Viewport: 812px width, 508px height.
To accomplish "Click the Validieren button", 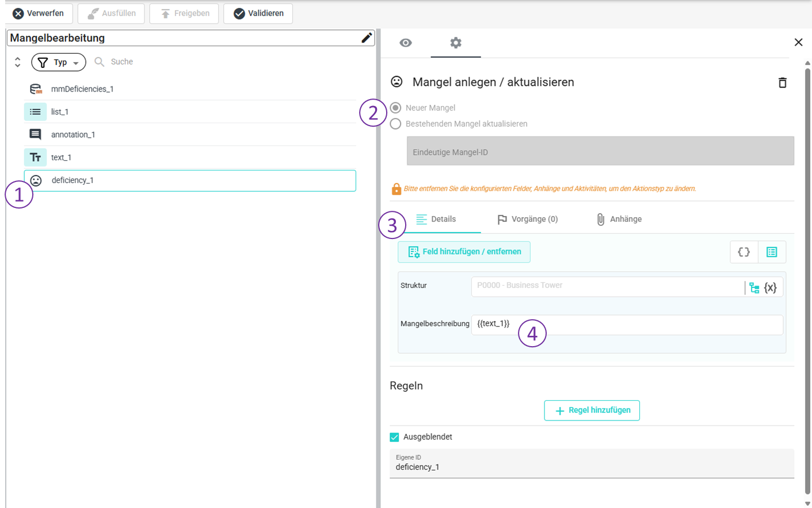I will tap(258, 13).
